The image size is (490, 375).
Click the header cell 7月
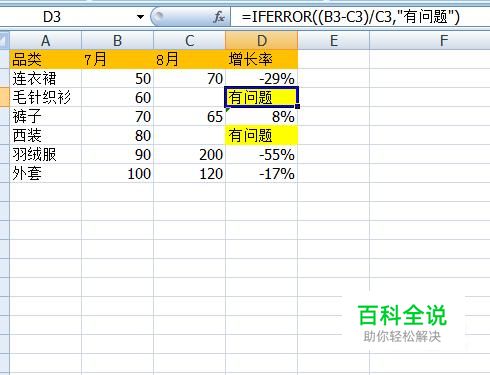(x=117, y=59)
